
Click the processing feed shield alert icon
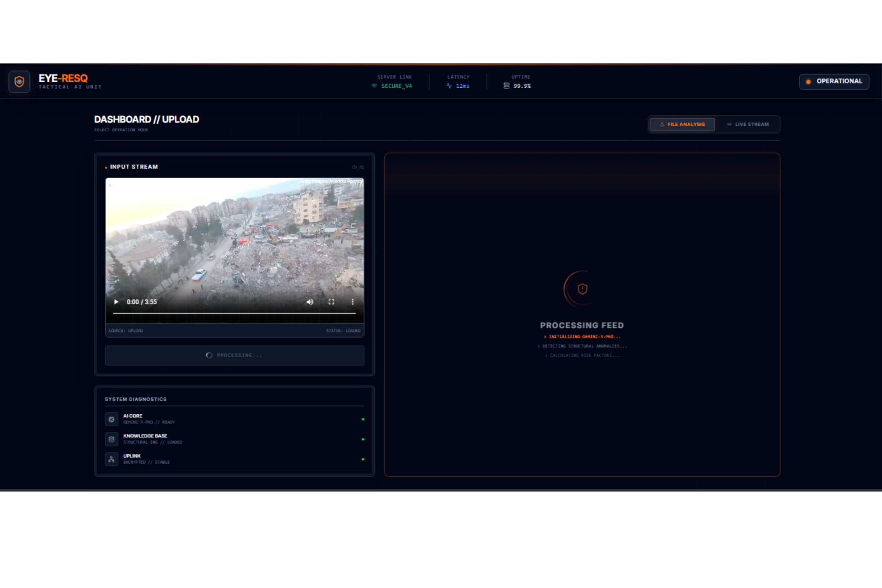(x=582, y=289)
